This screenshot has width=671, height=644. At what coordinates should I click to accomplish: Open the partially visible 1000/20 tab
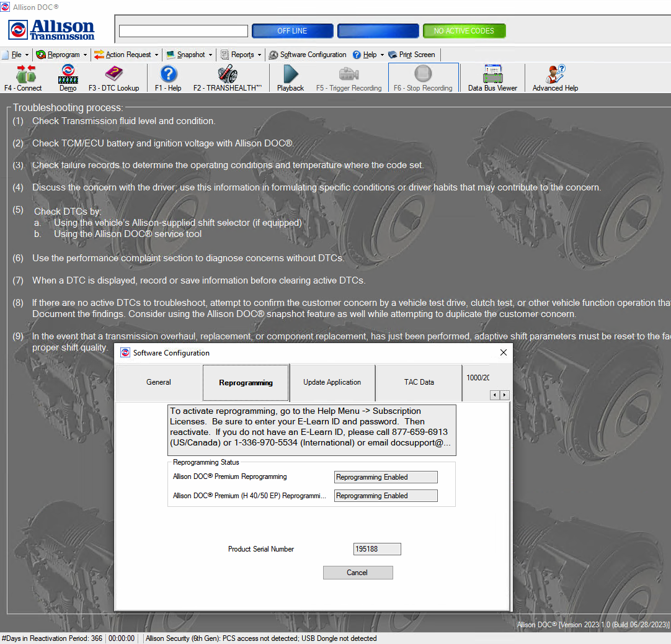coord(478,378)
